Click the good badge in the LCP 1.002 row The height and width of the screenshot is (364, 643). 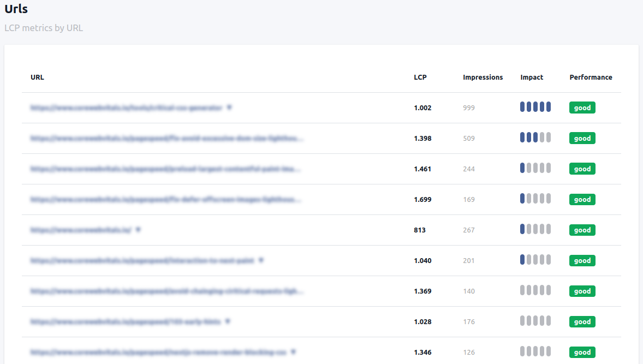582,108
